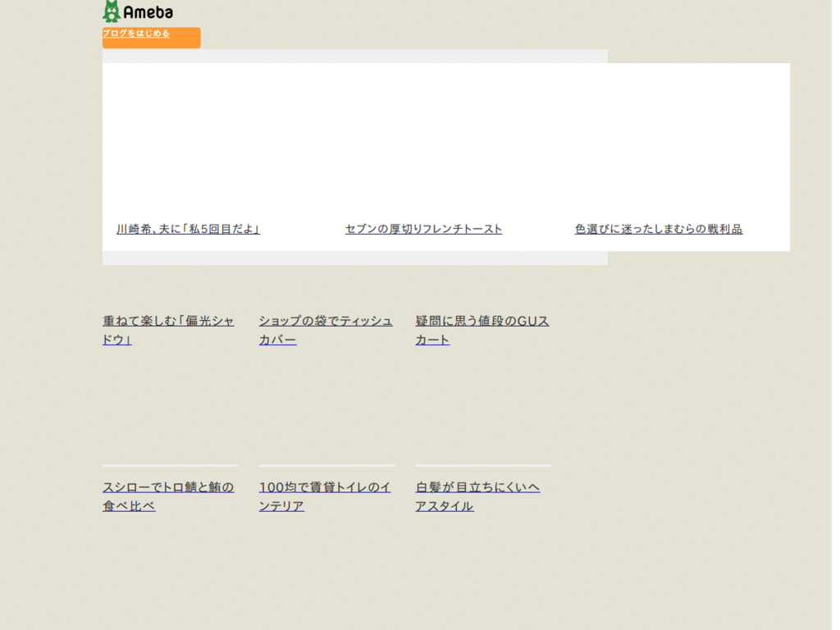Click the thumbnail above the 賃貸トイレ headline
This screenshot has height=630, width=840.
tap(326, 410)
